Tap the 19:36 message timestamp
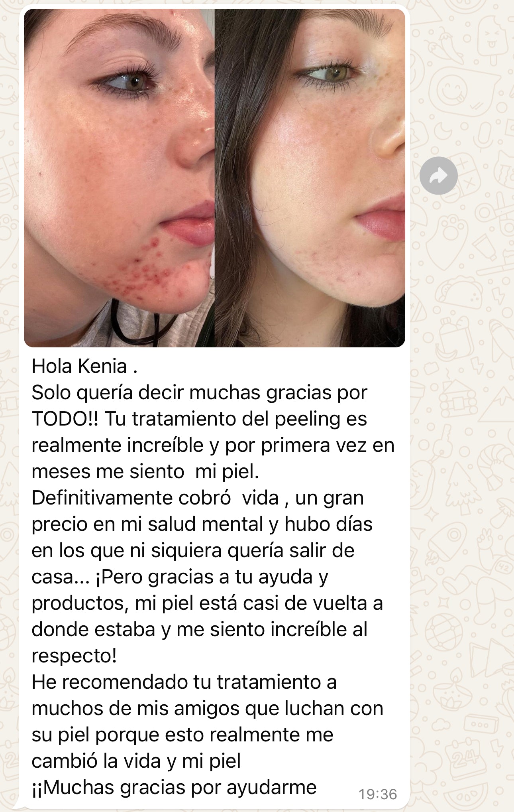 pyautogui.click(x=378, y=794)
